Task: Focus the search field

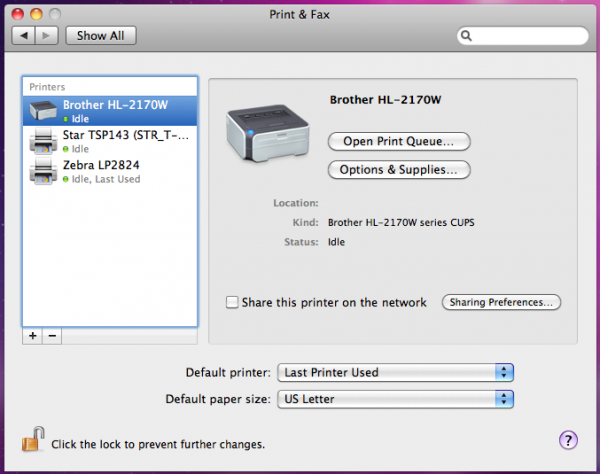Action: tap(523, 36)
